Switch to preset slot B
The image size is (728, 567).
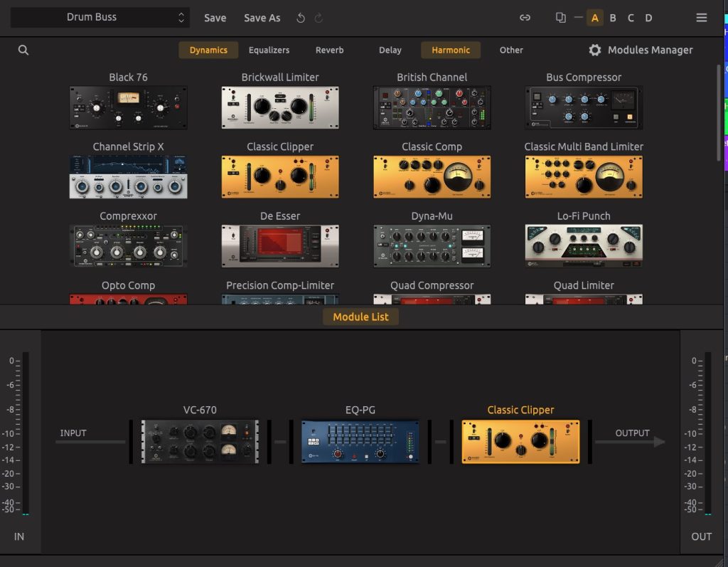(613, 18)
